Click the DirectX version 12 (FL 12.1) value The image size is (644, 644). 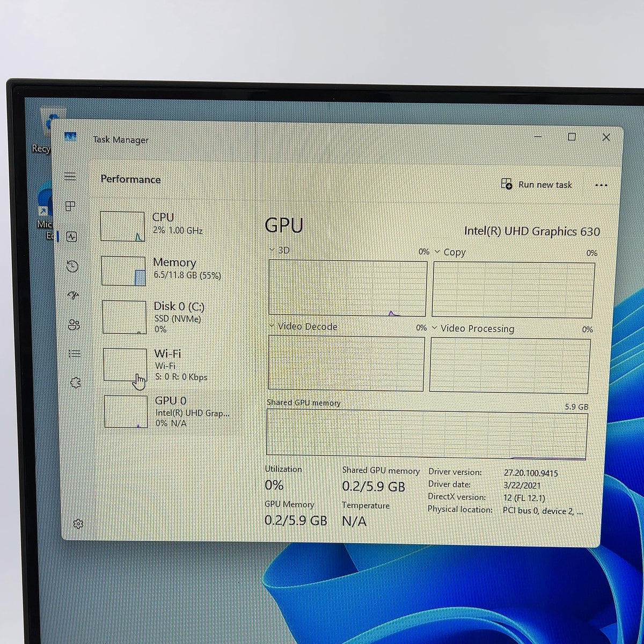(524, 498)
